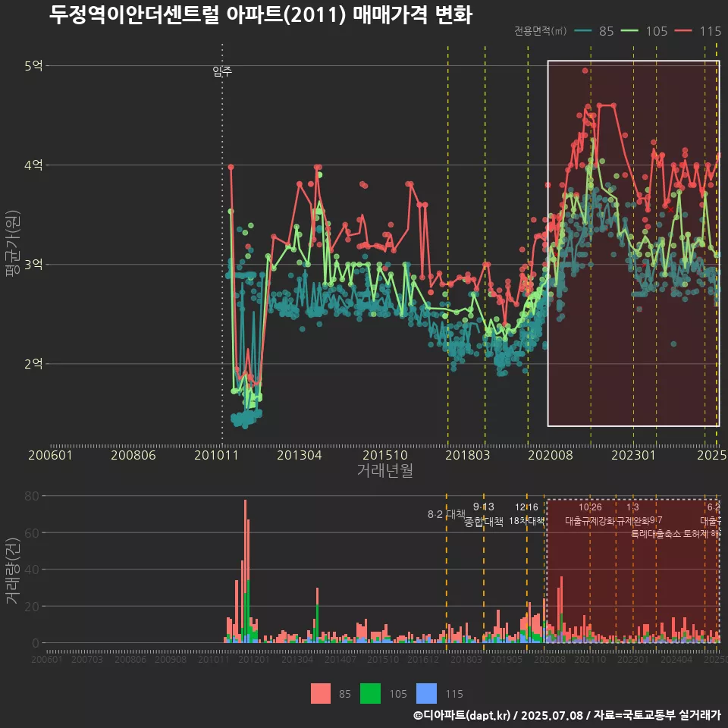Screen dimensions: 728x728
Task: Click the tallest volume bar near 80
Action: [245, 571]
